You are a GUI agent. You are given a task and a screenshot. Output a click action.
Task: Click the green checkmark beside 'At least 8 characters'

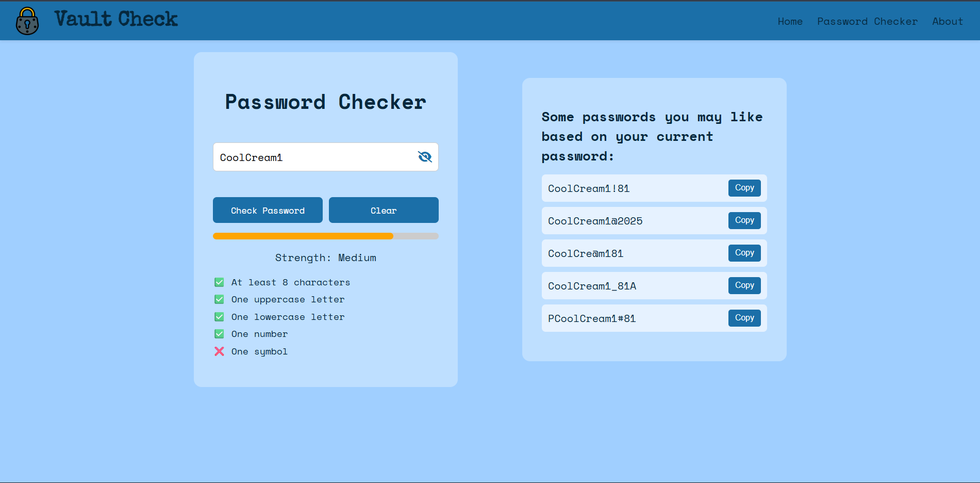click(219, 282)
